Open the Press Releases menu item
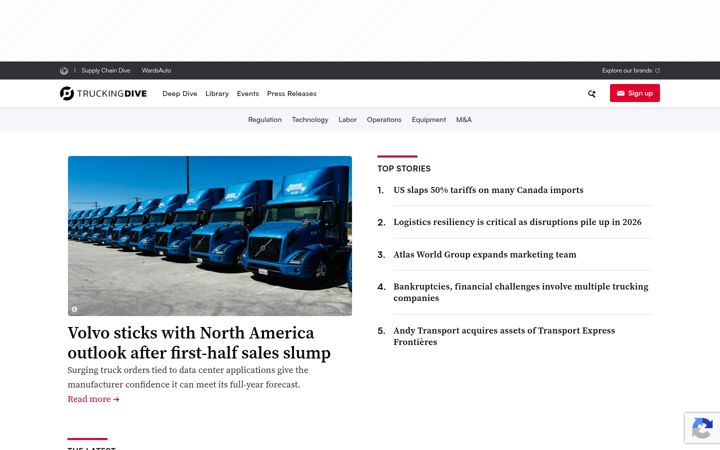Viewport: 720px width, 450px height. click(292, 94)
